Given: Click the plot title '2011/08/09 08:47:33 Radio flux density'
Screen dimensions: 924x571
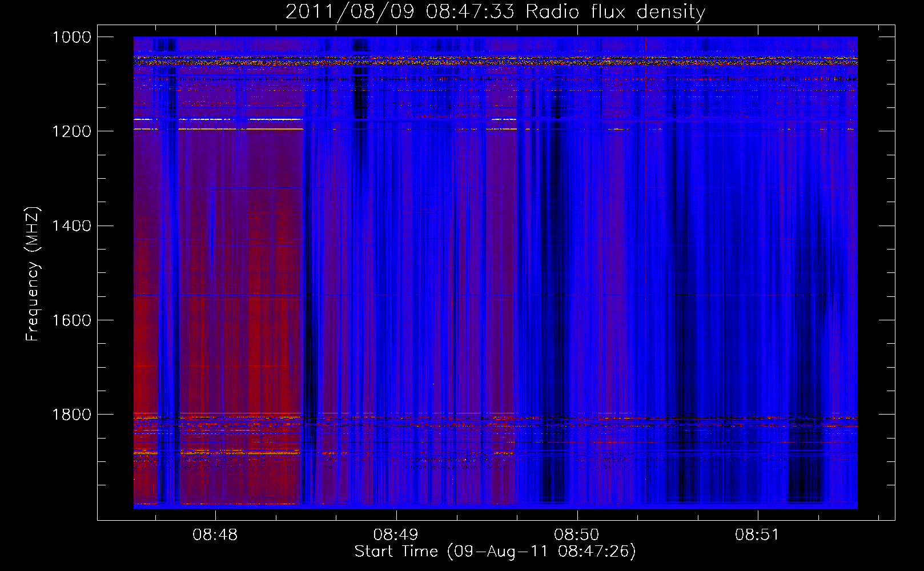Looking at the screenshot, I should pyautogui.click(x=495, y=12).
